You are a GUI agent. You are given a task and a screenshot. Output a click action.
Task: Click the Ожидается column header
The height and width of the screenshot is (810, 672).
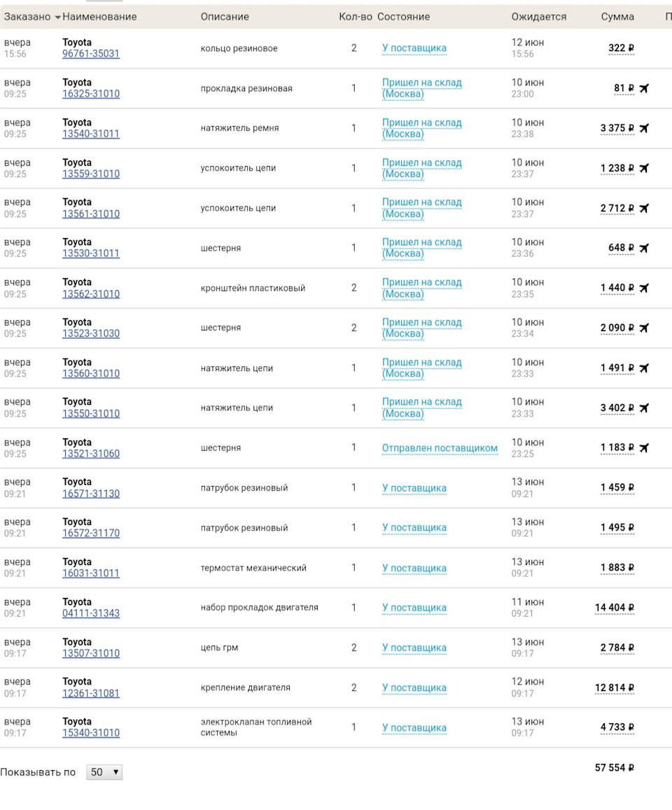point(538,17)
